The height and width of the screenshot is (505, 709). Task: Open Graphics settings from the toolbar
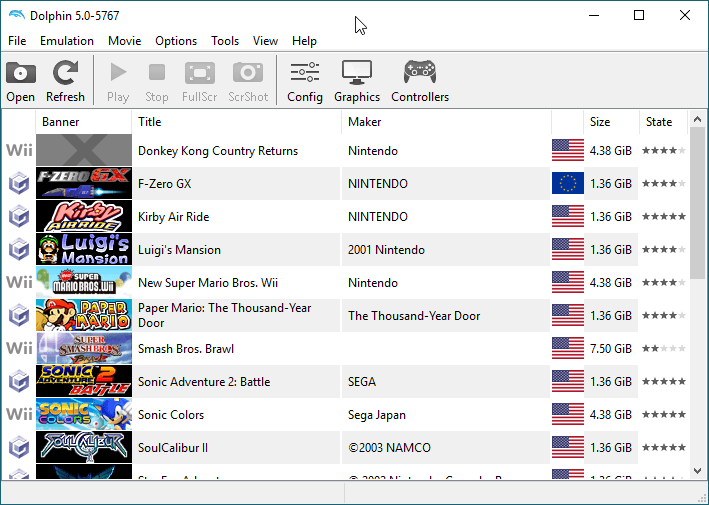tap(357, 81)
